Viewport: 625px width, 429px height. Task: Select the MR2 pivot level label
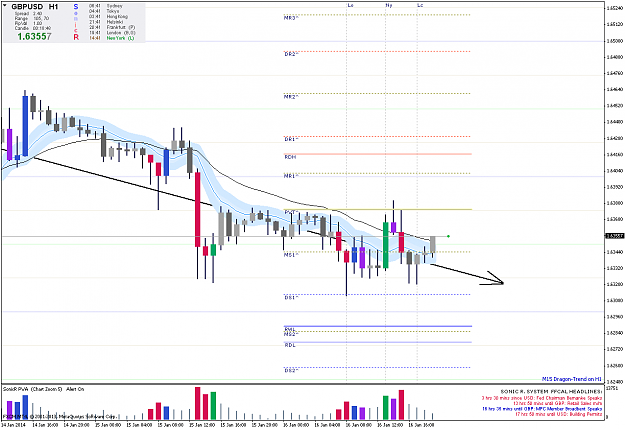pos(291,96)
